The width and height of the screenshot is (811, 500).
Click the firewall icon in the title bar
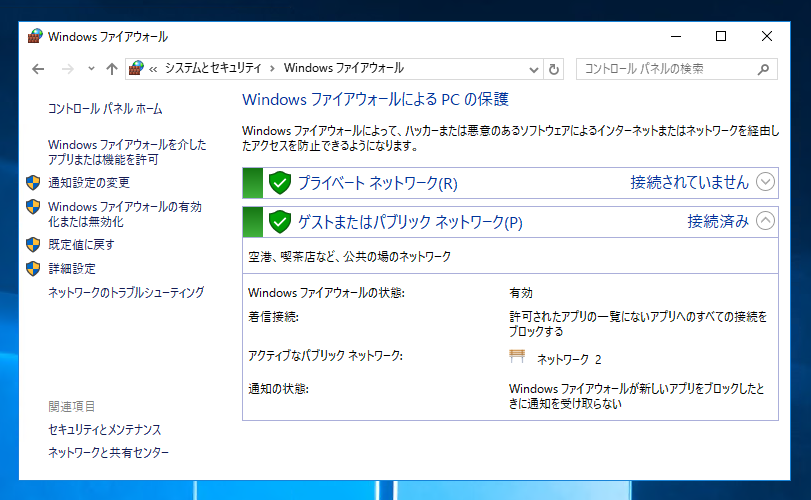[35, 37]
